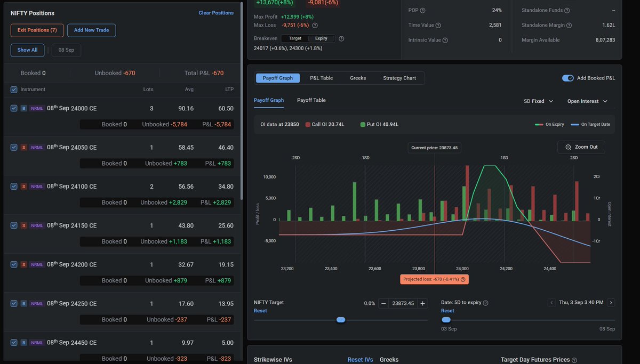This screenshot has height=364, width=640.
Task: Uncheck the 24100 CE position
Action: coord(14,187)
